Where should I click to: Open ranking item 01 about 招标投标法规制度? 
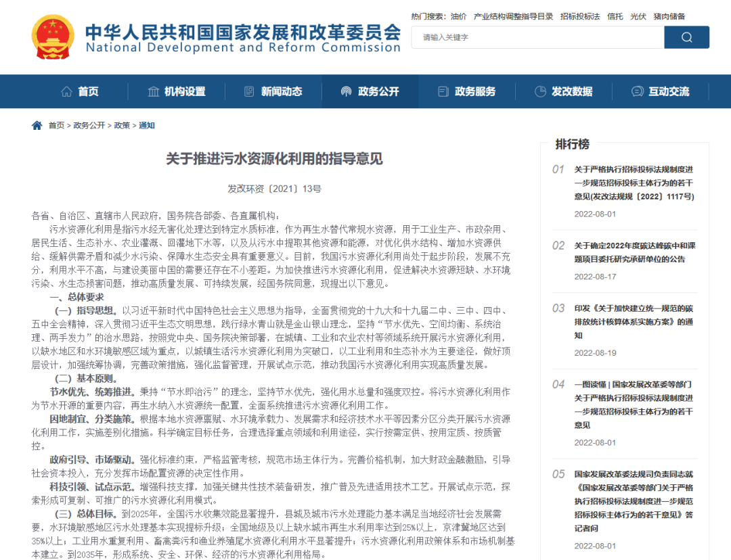[634, 183]
